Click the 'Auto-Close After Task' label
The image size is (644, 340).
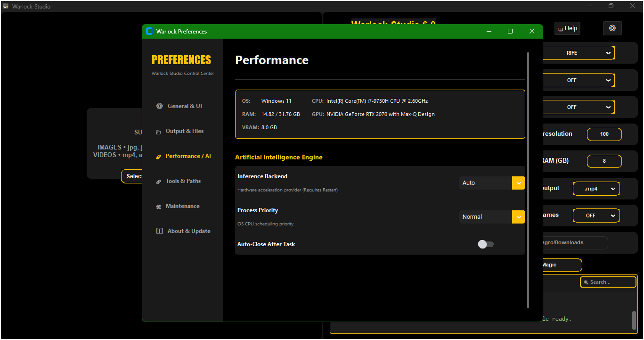(266, 244)
